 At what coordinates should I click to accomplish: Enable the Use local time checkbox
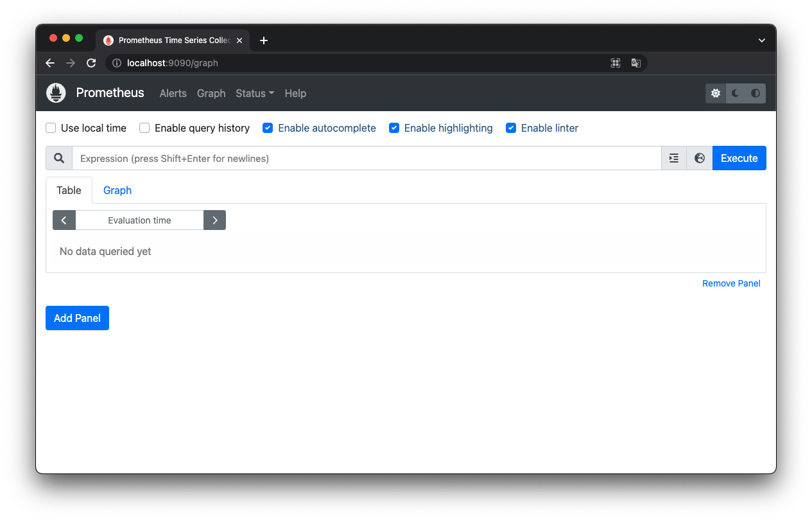[50, 128]
